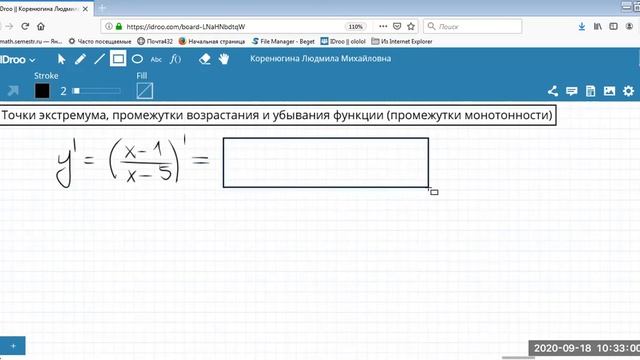Open a new browser tab
The height and width of the screenshot is (360, 640).
pos(102,8)
